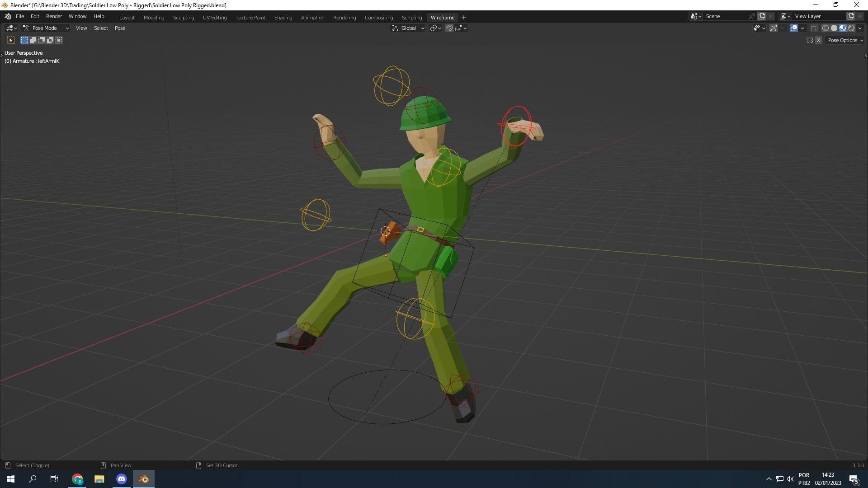The width and height of the screenshot is (868, 488).
Task: Enable the snapping magnet icon
Action: (449, 28)
